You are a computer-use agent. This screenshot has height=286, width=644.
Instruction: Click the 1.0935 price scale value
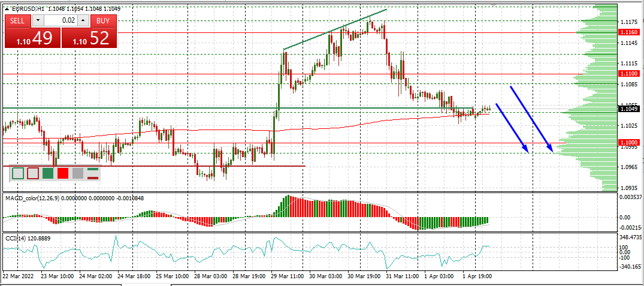[630, 188]
